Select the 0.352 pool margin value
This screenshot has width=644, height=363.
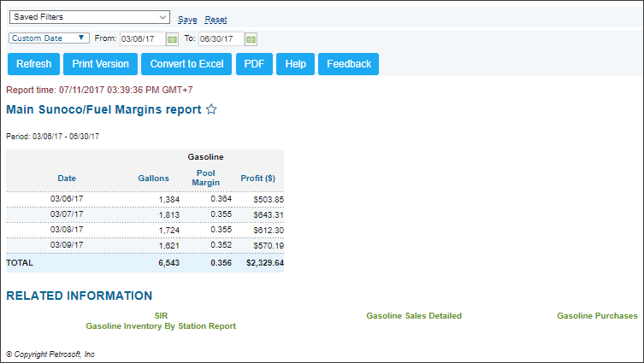point(222,245)
